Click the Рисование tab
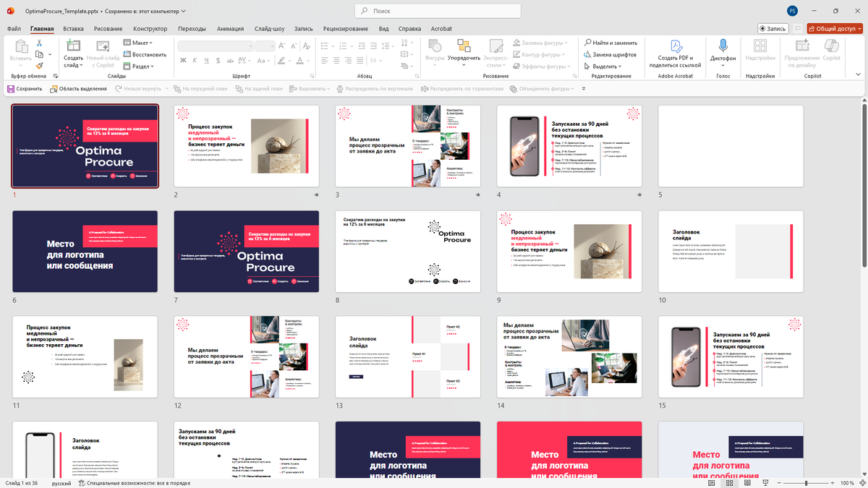This screenshot has width=868, height=488. [109, 29]
